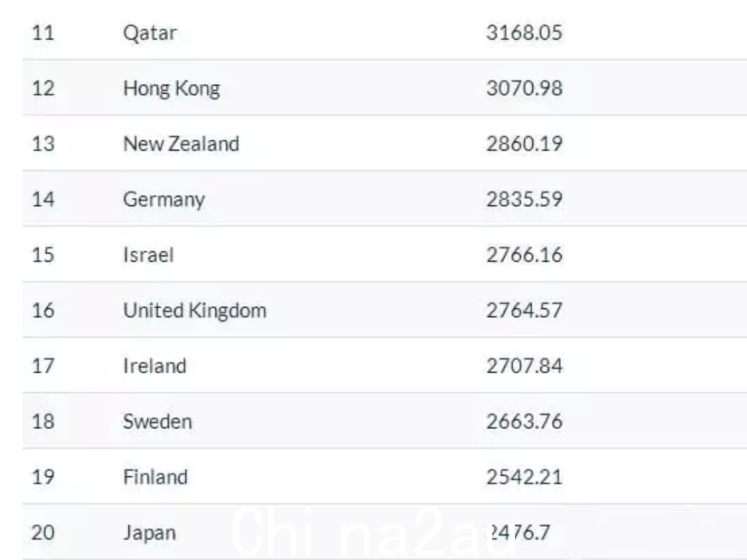Click the 2835.59 value
Viewport: 747px width, 560px height.
click(x=524, y=200)
